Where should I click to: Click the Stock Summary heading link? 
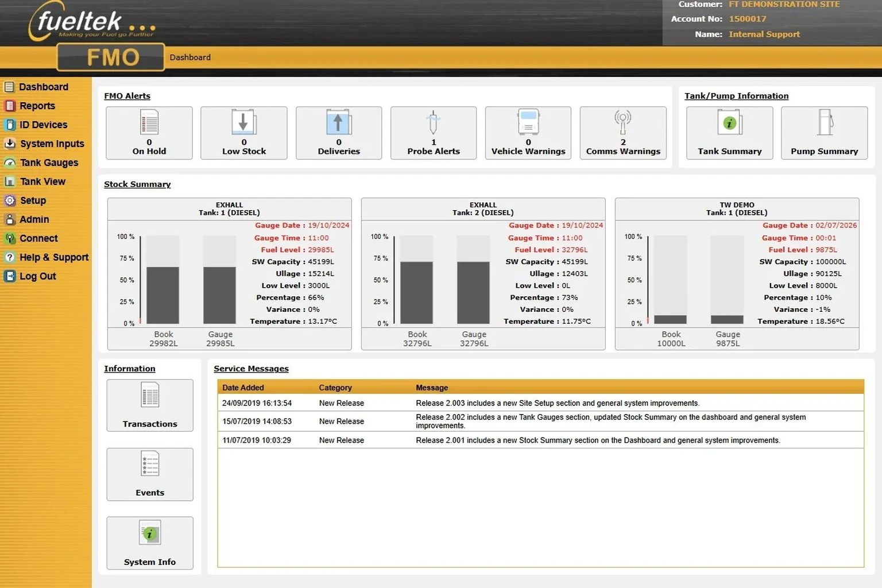137,184
